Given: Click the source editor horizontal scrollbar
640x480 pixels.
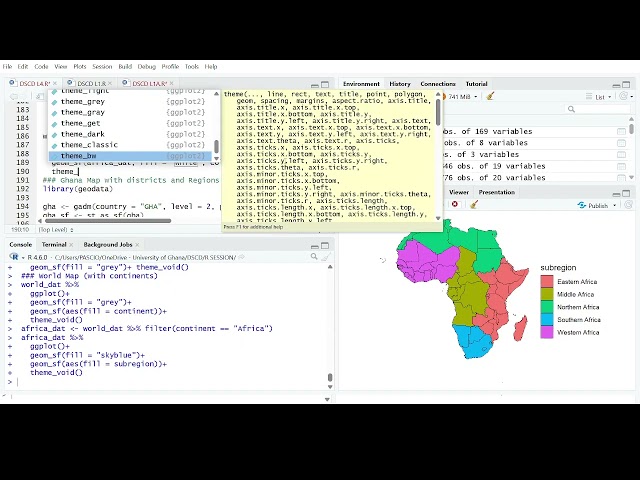Looking at the screenshot, I should [108, 221].
